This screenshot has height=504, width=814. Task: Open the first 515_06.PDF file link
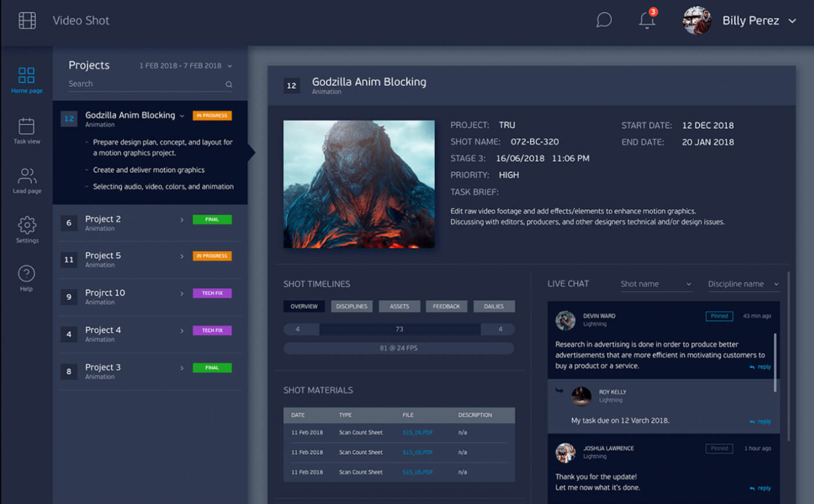pos(417,432)
